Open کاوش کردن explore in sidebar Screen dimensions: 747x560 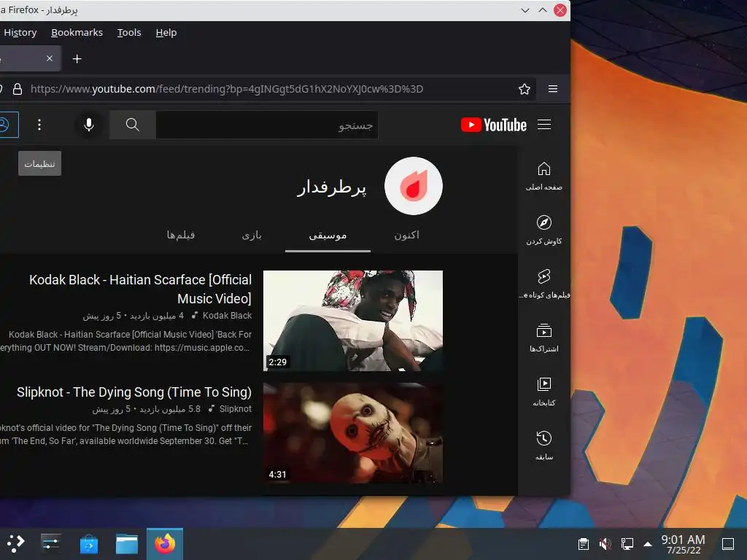[x=544, y=230]
